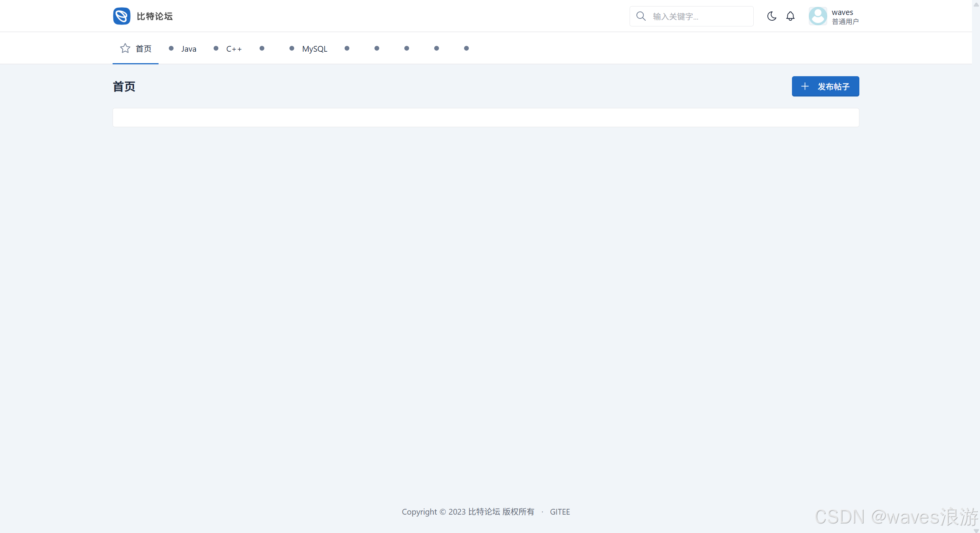This screenshot has width=980, height=533.
Task: Go to the MySQL board tab
Action: 314,49
